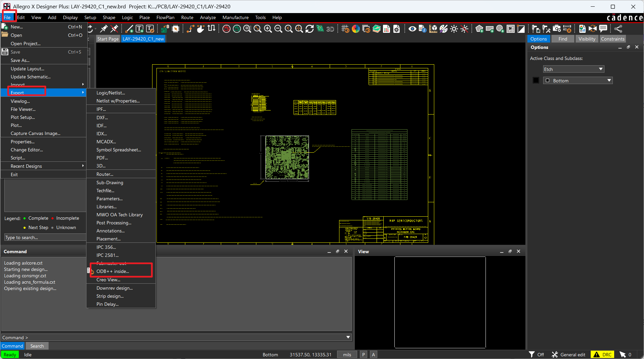Screen dimensions: 644x359
Task: Toggle the DRC indicator in status bar
Action: click(602, 355)
